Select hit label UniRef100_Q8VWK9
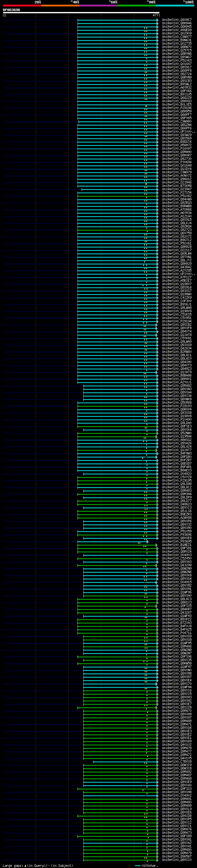The width and height of the screenshot is (197, 868). point(177,399)
